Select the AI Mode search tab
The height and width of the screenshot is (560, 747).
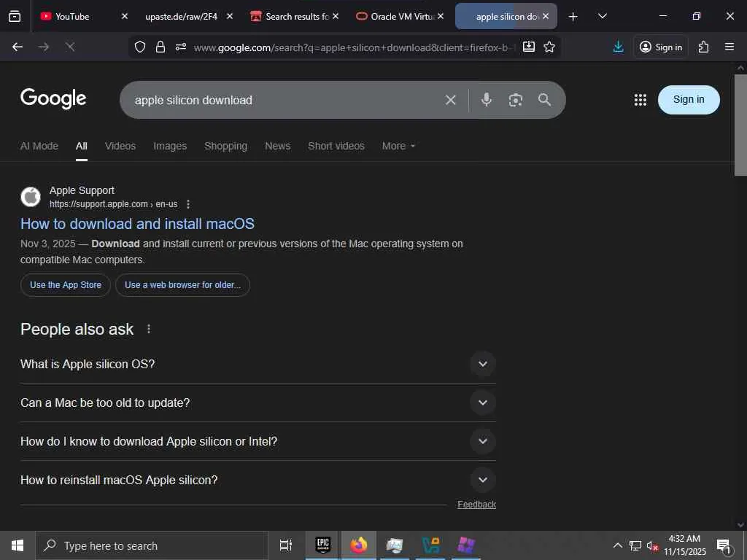[x=39, y=146]
